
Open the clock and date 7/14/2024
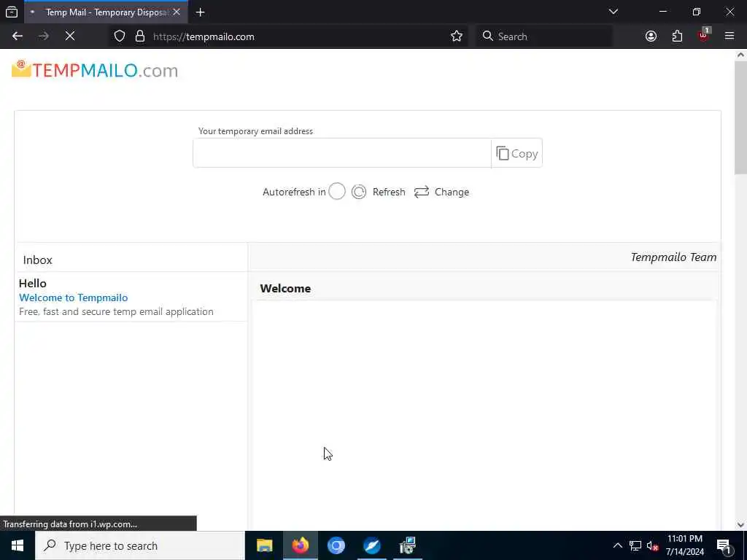pyautogui.click(x=684, y=545)
